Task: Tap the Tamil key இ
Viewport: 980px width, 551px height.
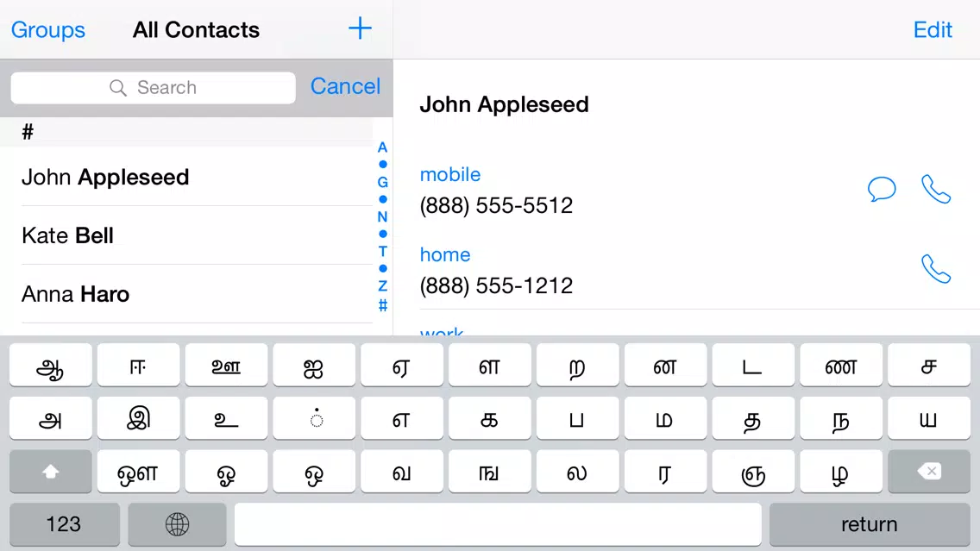Action: 138,418
